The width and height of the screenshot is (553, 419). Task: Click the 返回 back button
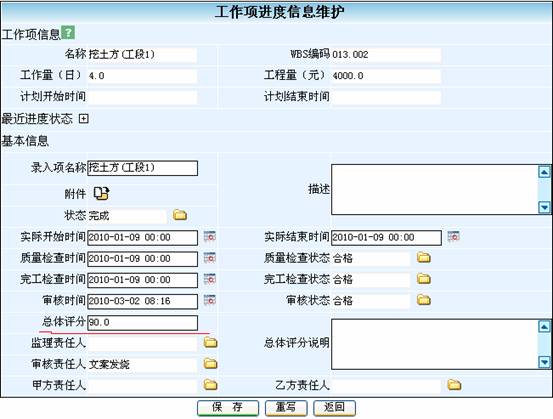coord(334,408)
